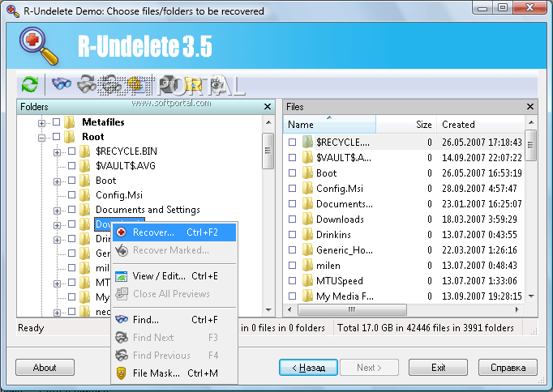Click the Folders panel vertical scrollbar thumb

click(x=268, y=151)
